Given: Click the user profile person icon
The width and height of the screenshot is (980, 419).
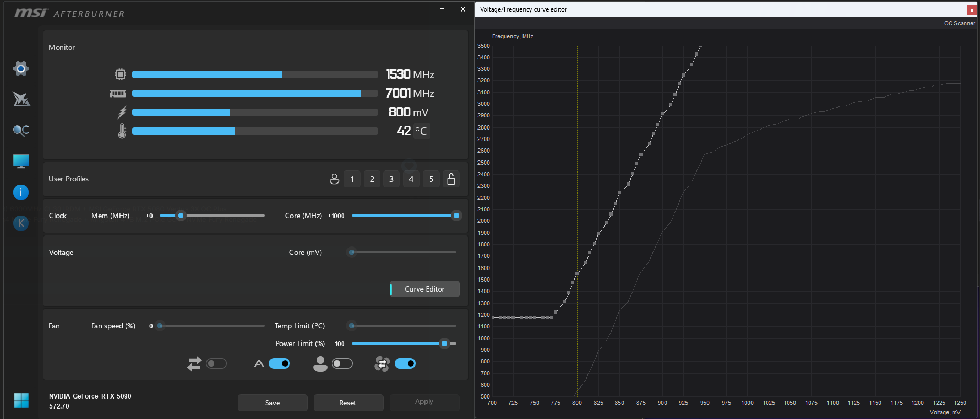Looking at the screenshot, I should coord(334,179).
